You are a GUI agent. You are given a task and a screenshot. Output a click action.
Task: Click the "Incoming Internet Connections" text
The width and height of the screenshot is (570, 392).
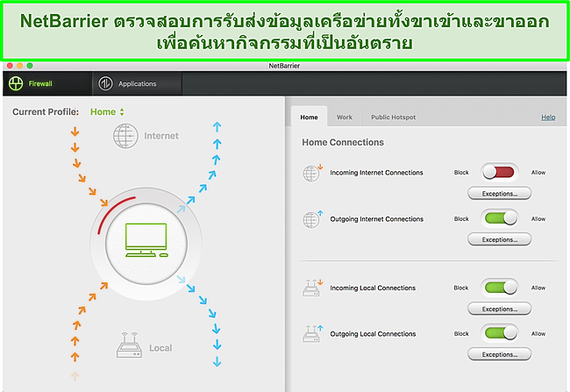376,173
